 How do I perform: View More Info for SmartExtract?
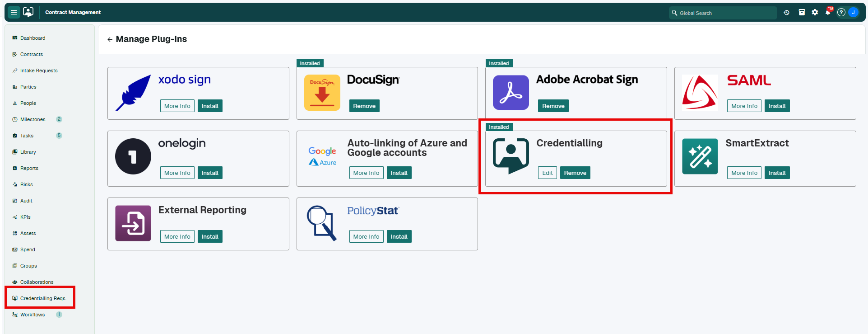point(744,173)
